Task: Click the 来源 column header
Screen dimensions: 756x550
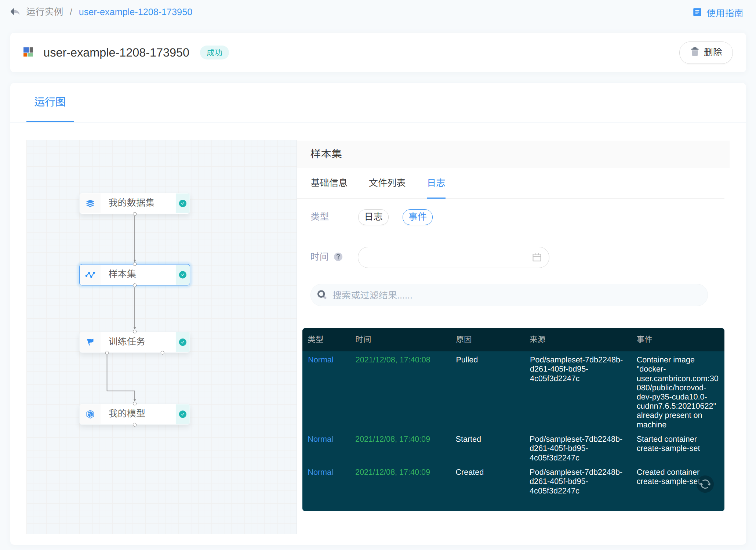Action: [537, 339]
